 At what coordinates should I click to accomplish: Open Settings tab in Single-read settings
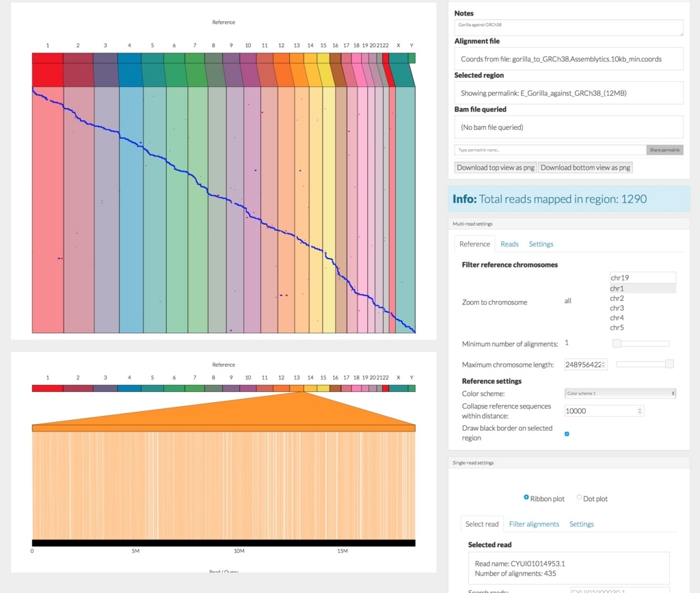coord(581,524)
